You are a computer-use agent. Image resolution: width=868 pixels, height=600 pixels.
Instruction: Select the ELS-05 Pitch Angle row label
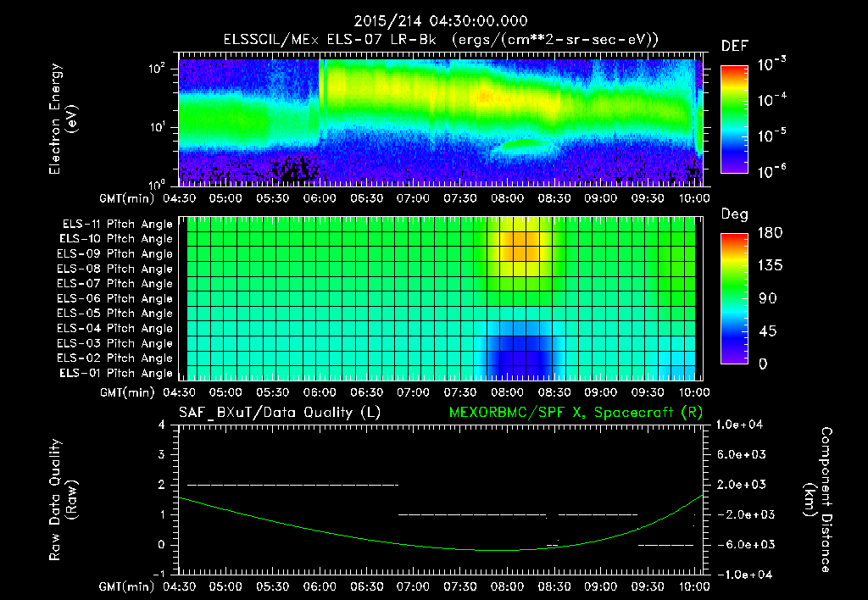(115, 314)
